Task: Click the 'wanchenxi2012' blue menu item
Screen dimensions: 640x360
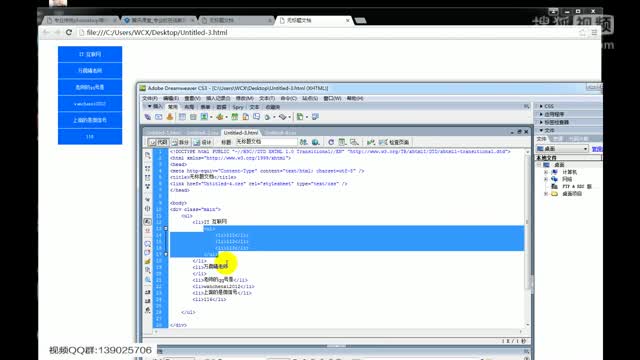Action: coord(90,104)
